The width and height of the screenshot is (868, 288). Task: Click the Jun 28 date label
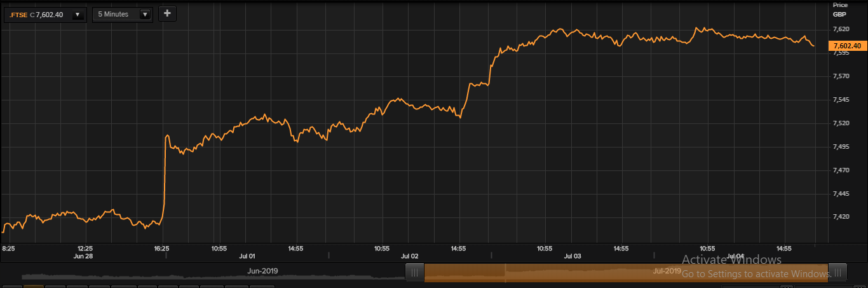click(85, 256)
